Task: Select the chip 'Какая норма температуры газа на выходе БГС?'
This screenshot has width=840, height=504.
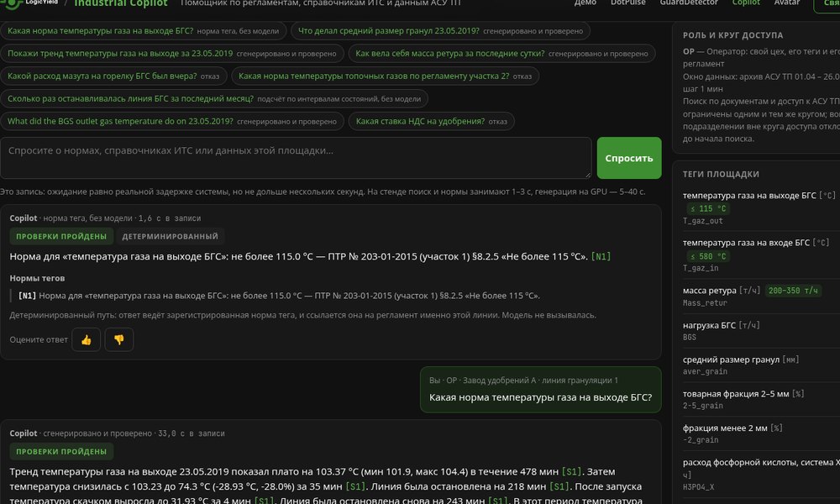Action: [143, 31]
